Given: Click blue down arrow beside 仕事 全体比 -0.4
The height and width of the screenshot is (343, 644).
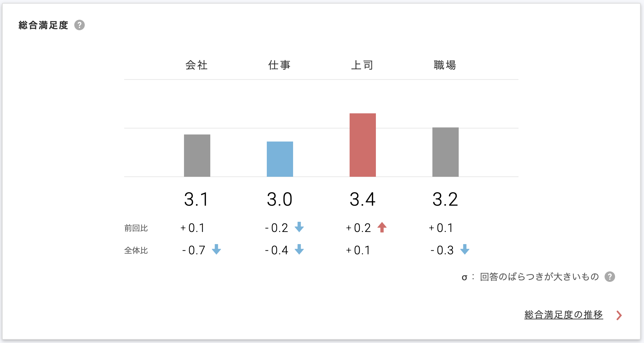Looking at the screenshot, I should click(299, 250).
